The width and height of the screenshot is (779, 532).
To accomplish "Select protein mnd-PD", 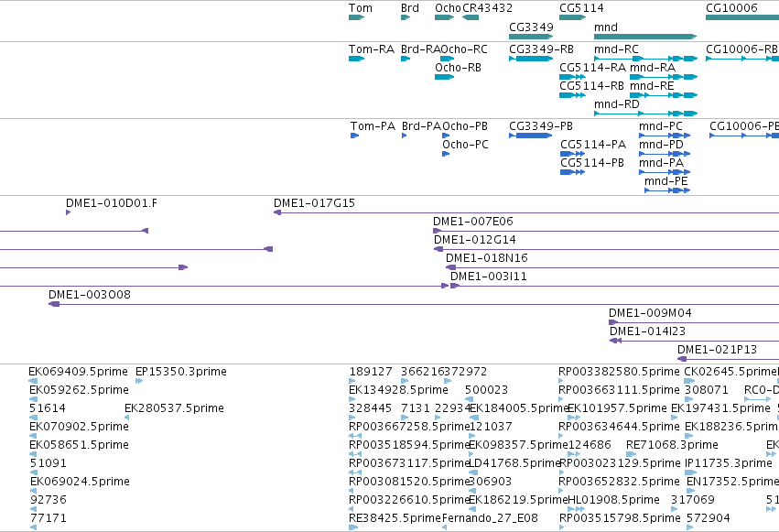I will click(665, 154).
